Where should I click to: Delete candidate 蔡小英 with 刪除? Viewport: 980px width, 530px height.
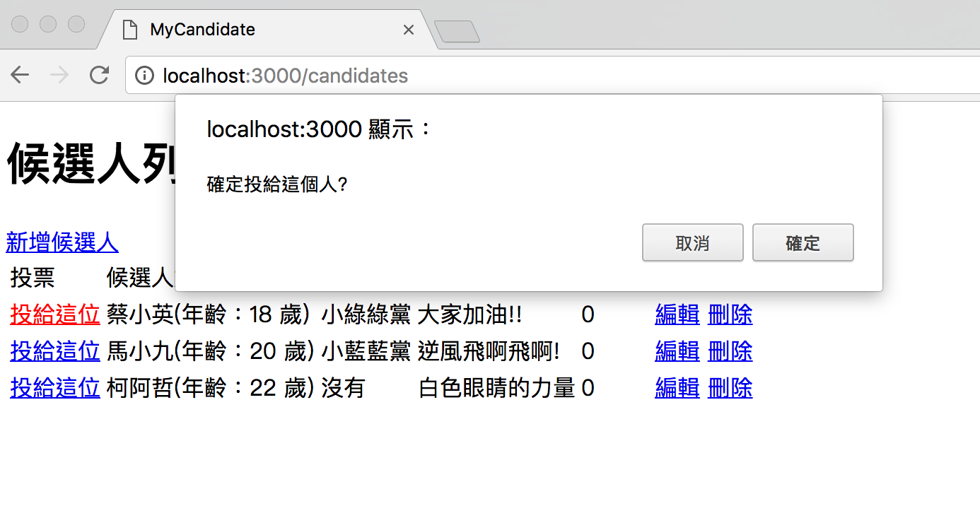pos(730,314)
